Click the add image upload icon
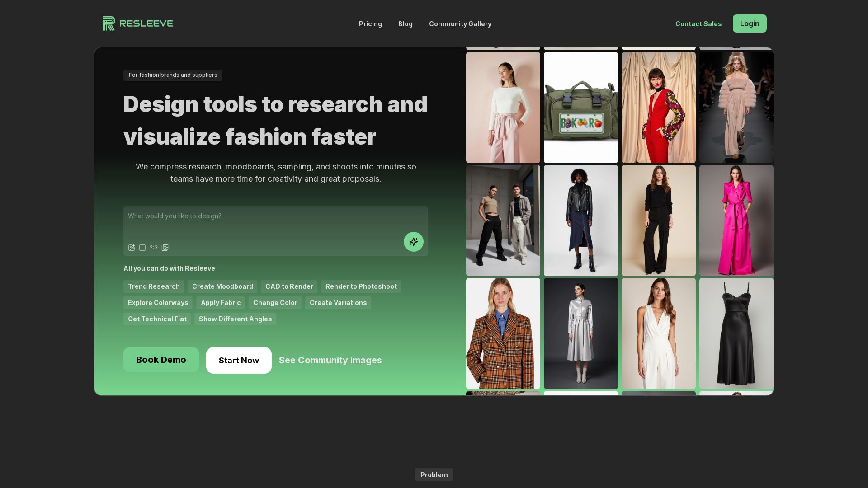The image size is (868, 488). point(132,248)
